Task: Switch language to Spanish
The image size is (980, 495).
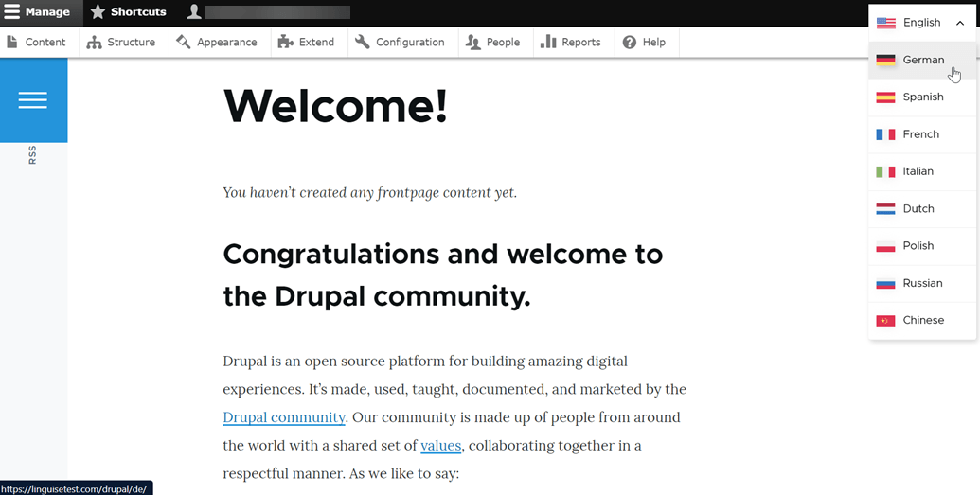Action: click(922, 97)
